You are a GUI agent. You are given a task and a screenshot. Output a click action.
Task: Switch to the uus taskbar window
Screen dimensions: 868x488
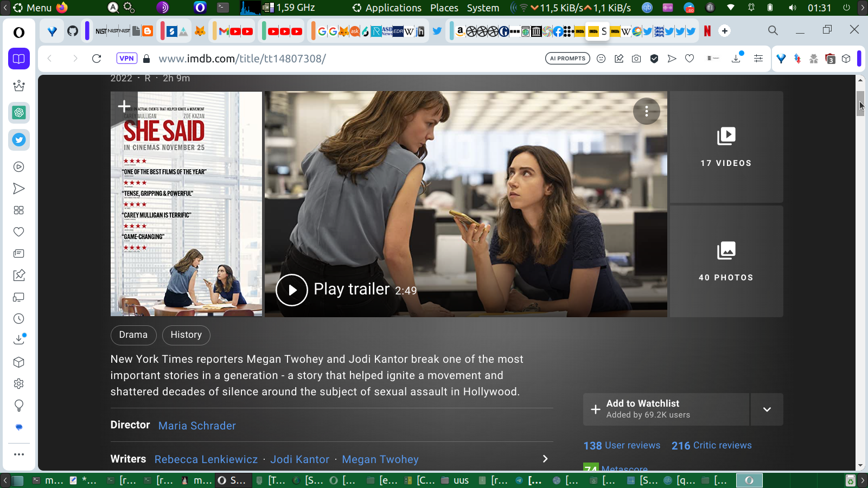[455, 480]
